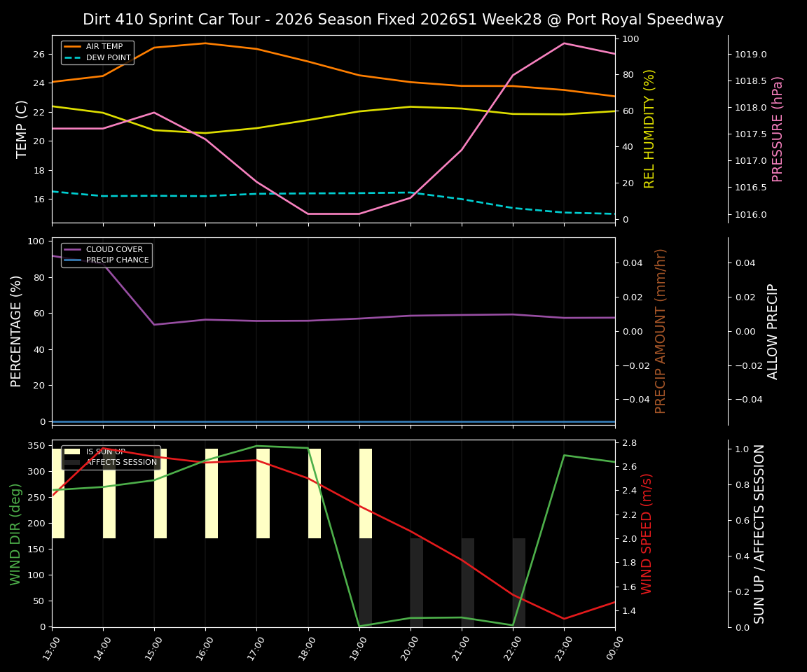Toggle the IS SUN UP legend entry
The height and width of the screenshot is (672, 807).
coord(102,451)
